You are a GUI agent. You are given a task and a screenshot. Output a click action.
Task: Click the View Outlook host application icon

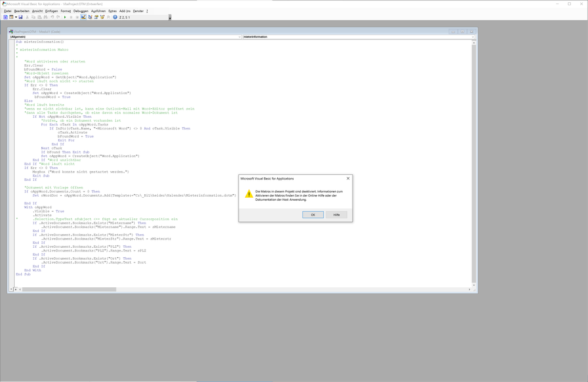(x=5, y=17)
